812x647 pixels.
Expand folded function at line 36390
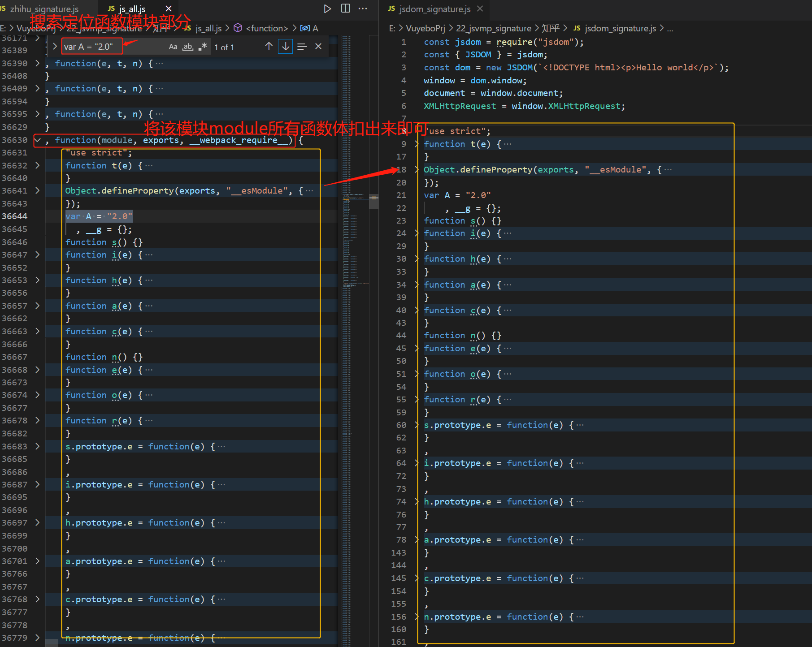(38, 63)
